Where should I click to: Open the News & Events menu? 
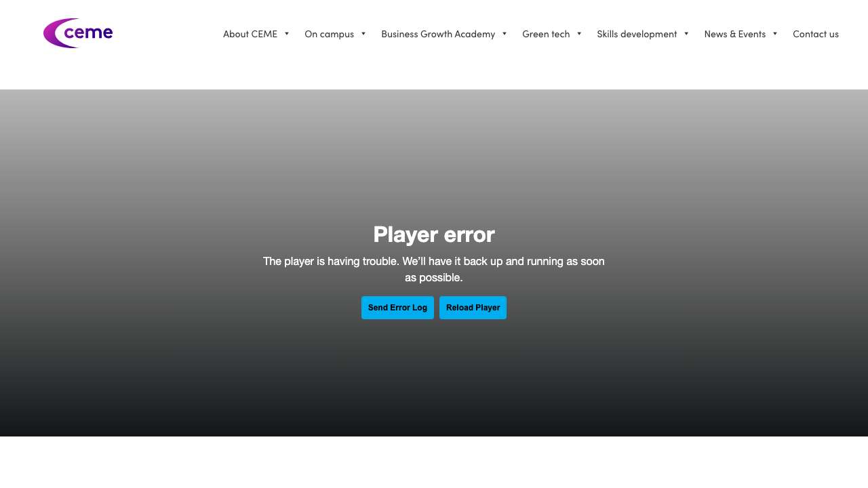tap(734, 34)
